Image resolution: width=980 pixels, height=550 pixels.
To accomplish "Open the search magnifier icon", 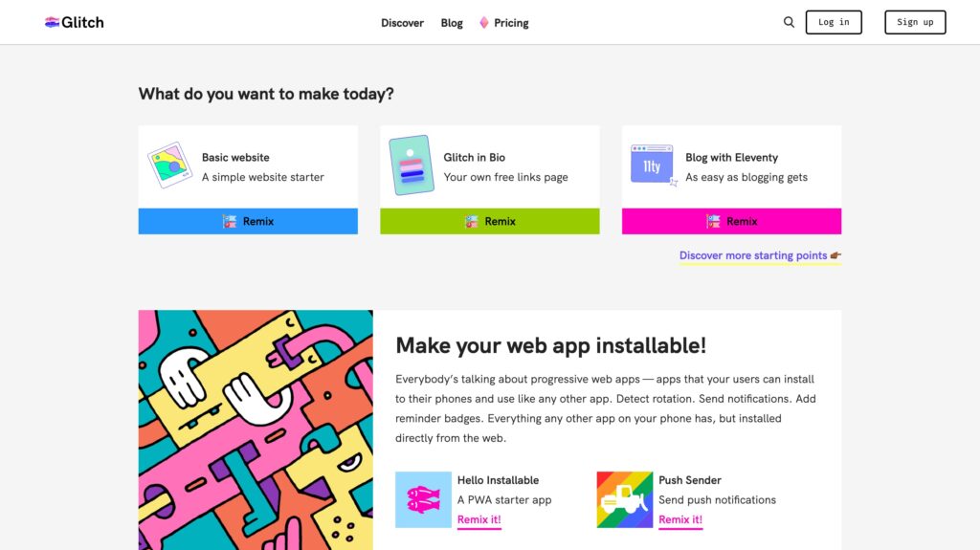I will 789,22.
